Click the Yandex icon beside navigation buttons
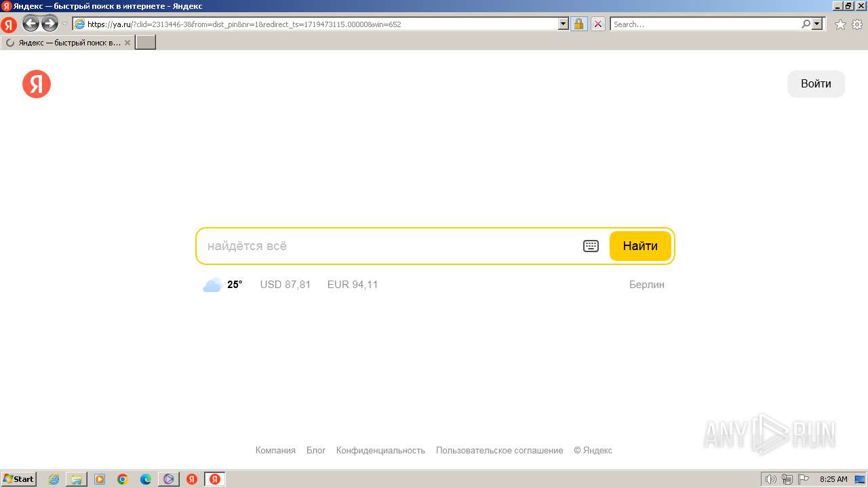The image size is (868, 488). click(9, 25)
